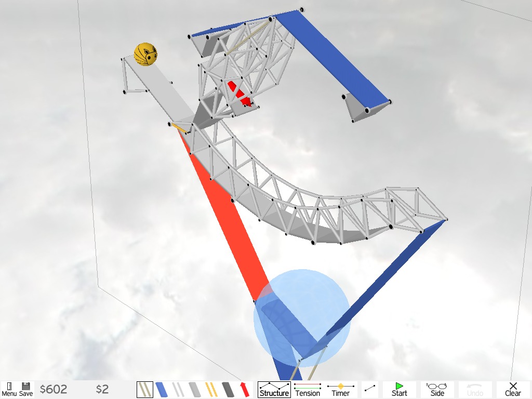532x399 pixels.
Task: Click the $602 budget value
Action: 54,389
